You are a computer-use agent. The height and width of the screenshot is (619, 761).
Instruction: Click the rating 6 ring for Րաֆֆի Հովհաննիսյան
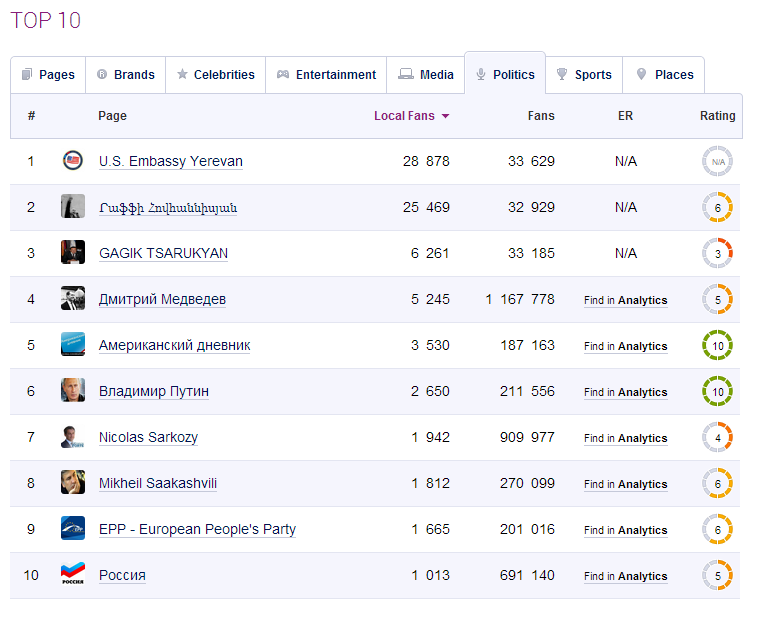pyautogui.click(x=717, y=208)
